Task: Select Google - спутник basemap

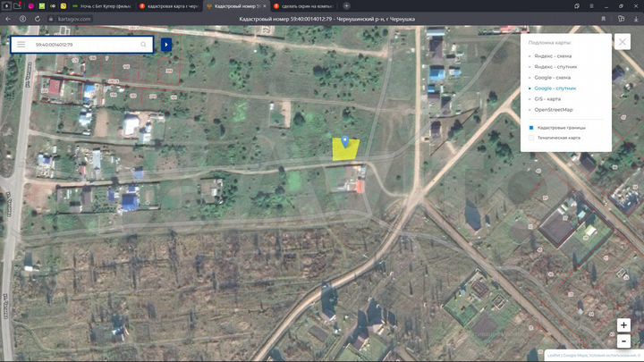Action: click(x=555, y=88)
